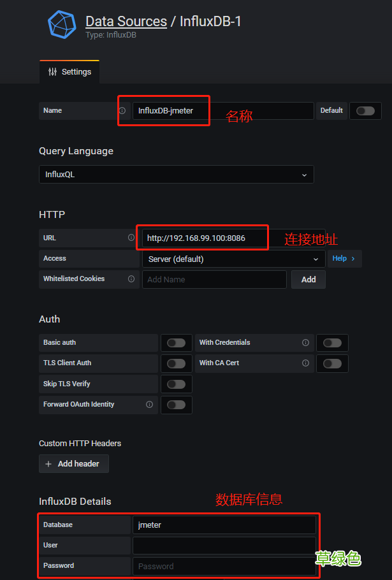Open the Query Language dropdown
Viewport: 392px width, 580px height.
point(177,174)
